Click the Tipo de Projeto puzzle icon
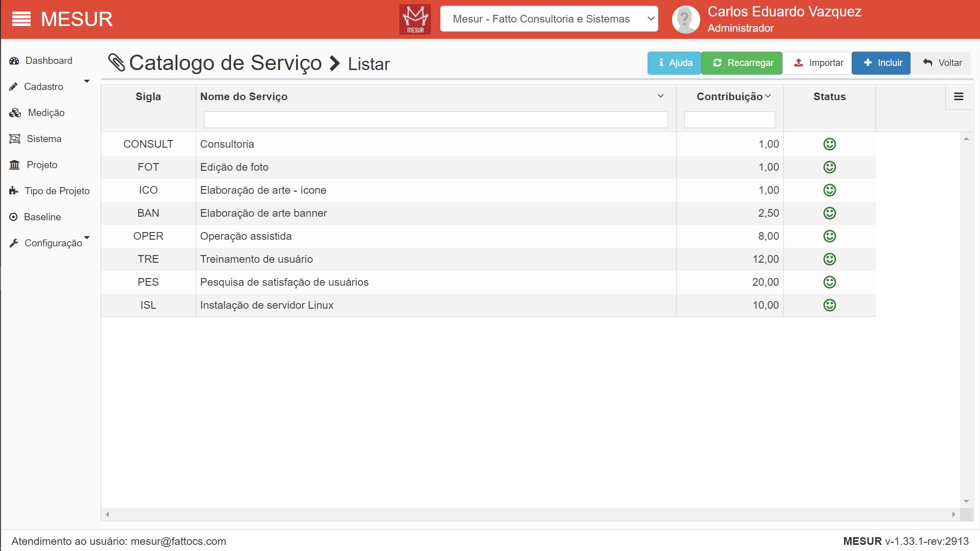Viewport: 980px width, 551px height. tap(14, 191)
